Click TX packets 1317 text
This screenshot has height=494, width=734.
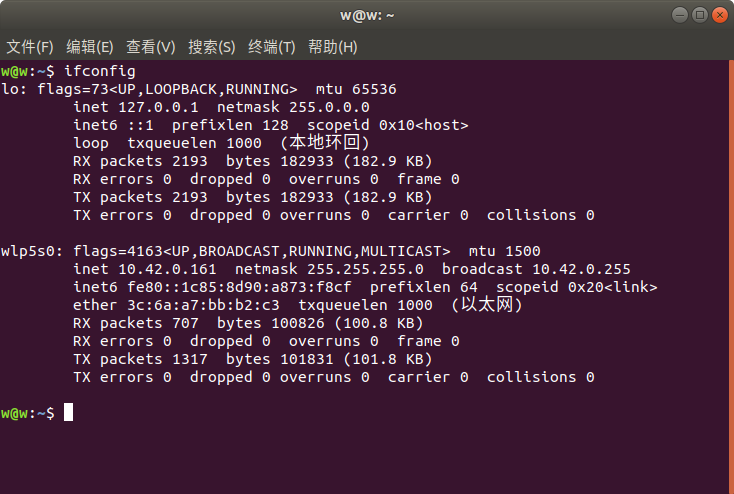pyautogui.click(x=140, y=359)
